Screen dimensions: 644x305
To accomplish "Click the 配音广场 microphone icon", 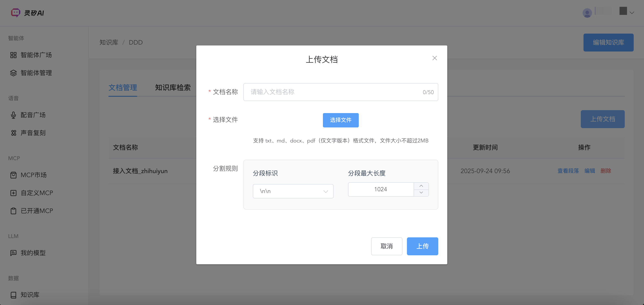I will (13, 115).
